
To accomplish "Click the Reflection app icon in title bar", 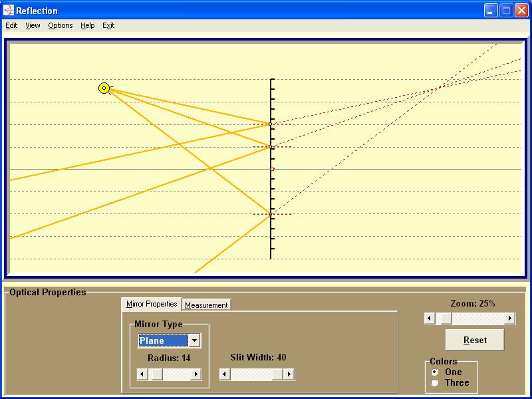I will pyautogui.click(x=9, y=11).
